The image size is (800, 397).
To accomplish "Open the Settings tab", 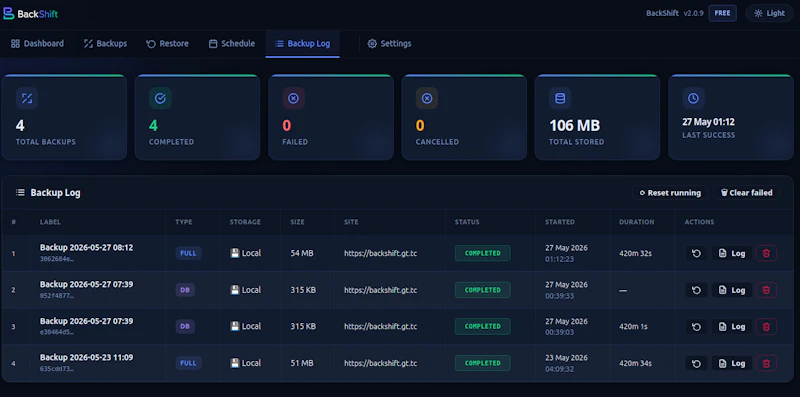I will pos(389,44).
